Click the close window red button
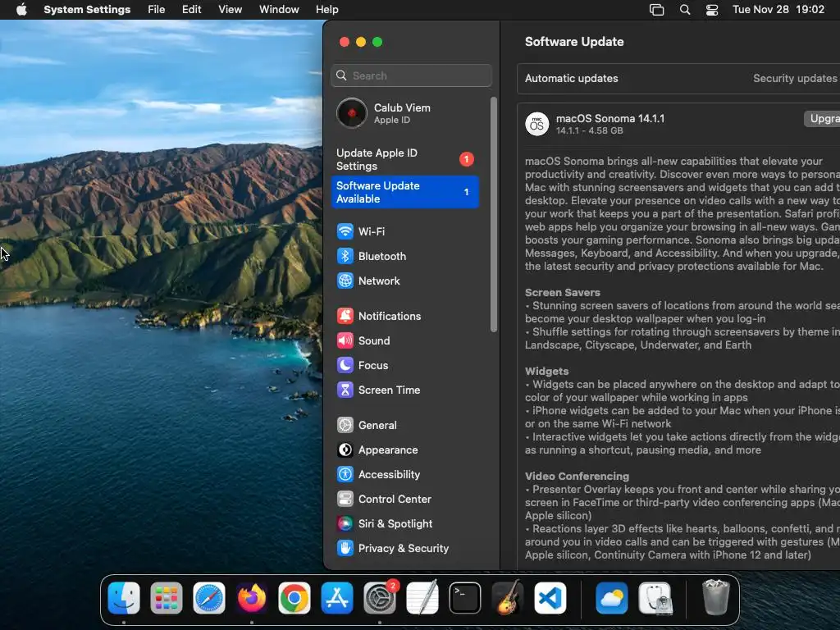 click(345, 42)
